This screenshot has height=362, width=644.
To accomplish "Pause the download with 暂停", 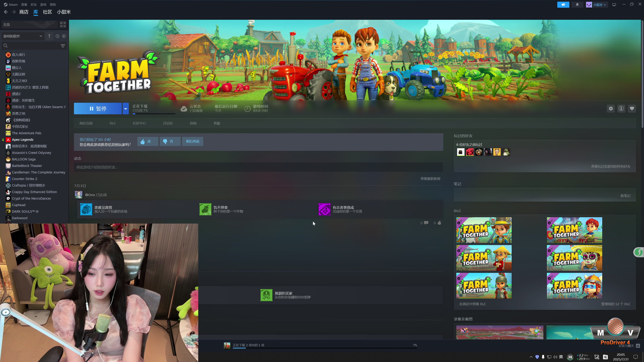I will pyautogui.click(x=98, y=109).
